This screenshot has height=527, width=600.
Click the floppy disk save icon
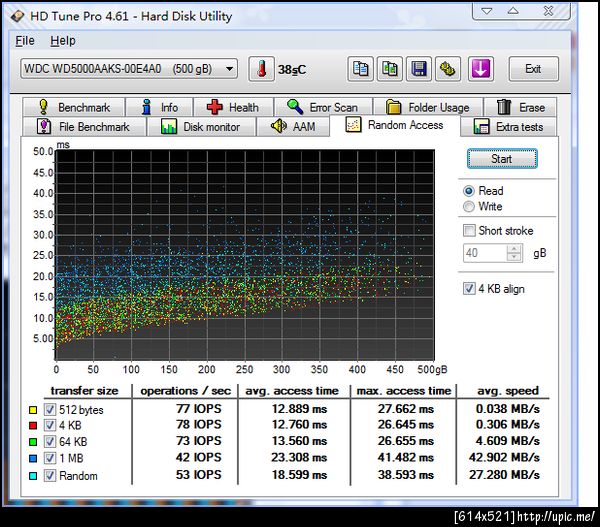419,69
